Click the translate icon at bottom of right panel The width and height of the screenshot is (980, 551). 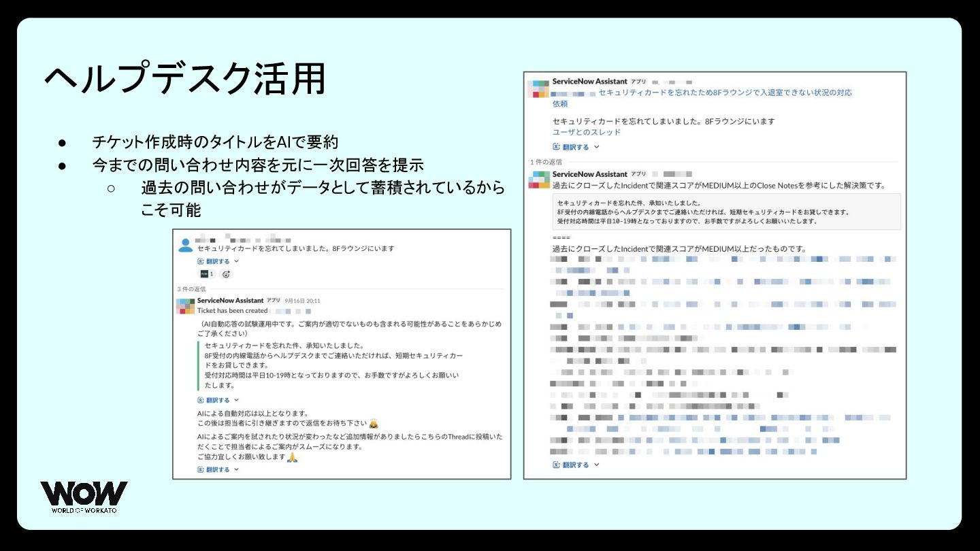(x=556, y=465)
